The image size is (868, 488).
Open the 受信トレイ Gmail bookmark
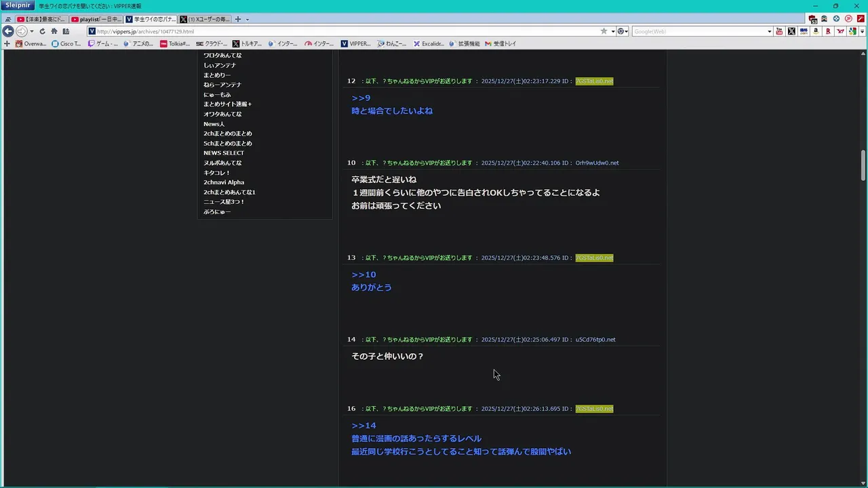(500, 43)
